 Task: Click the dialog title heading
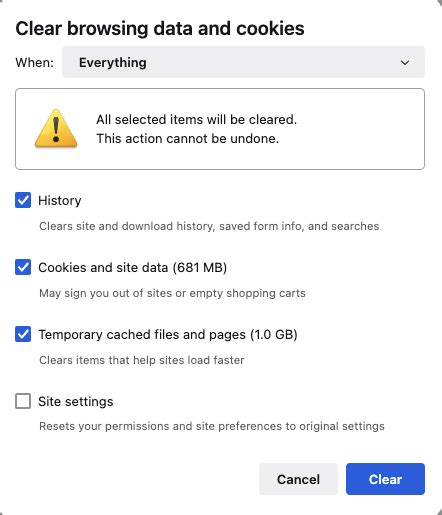pos(160,29)
